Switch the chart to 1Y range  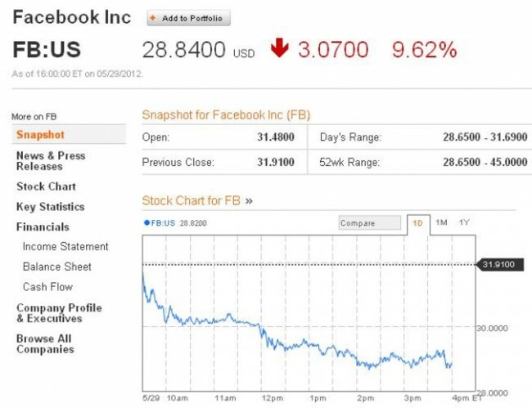coord(464,222)
